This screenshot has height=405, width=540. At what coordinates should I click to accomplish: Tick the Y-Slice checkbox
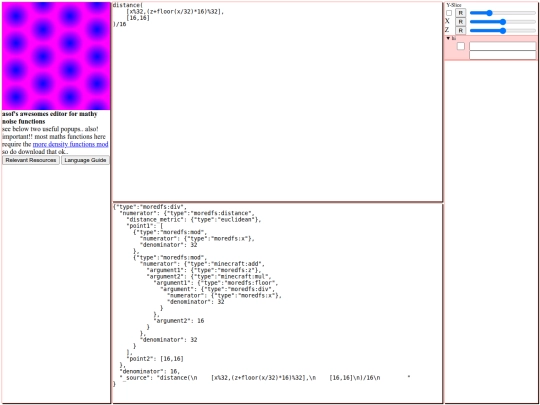click(x=449, y=13)
